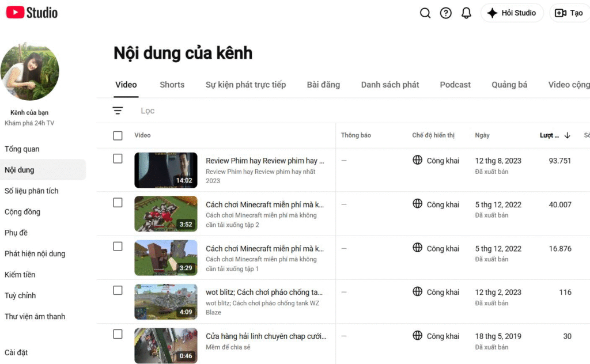Open the Sự kiện phát trực tiếp tab
Viewport: 590px width, 364px height.
pyautogui.click(x=245, y=85)
